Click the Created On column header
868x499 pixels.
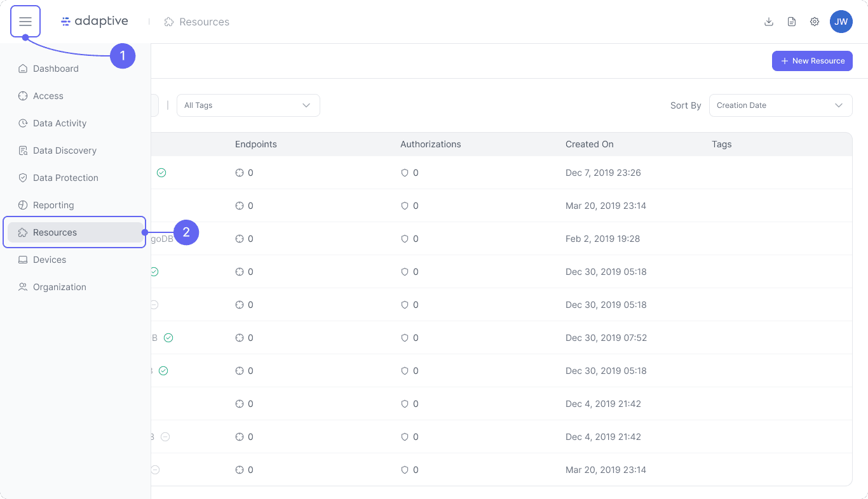pyautogui.click(x=590, y=144)
